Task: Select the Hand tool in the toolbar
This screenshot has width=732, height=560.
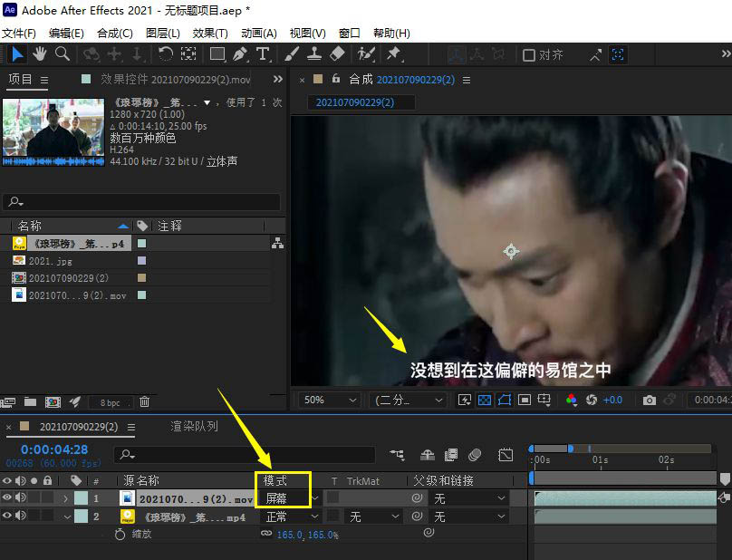Action: tap(40, 53)
